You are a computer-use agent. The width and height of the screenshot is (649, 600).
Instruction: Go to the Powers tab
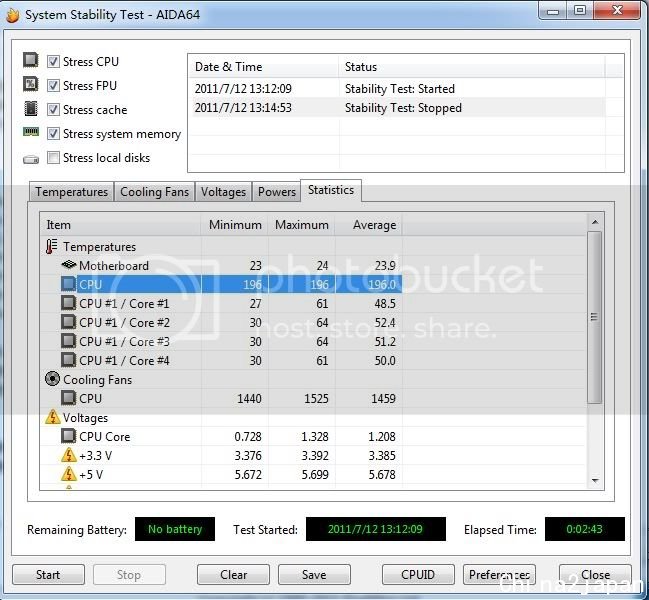tap(276, 192)
